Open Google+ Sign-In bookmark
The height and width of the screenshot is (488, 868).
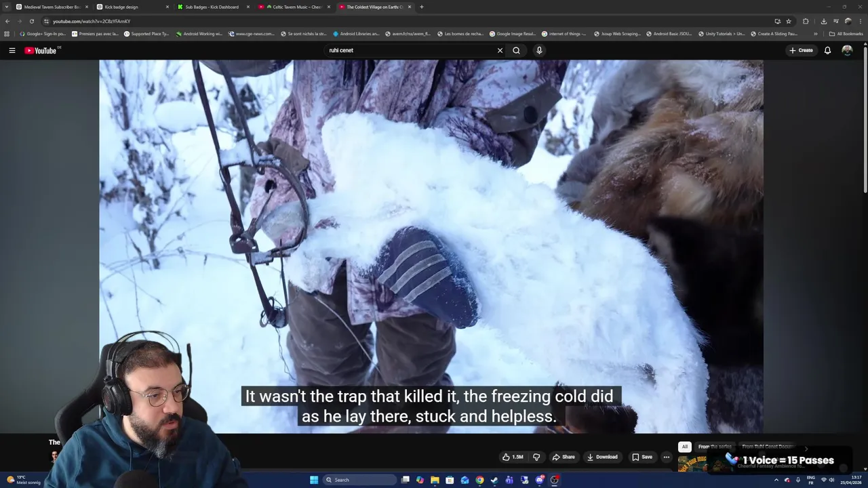point(43,33)
